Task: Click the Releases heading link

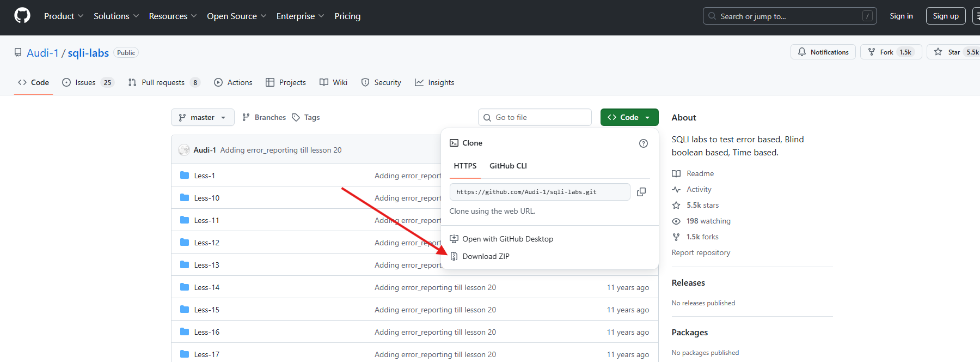Action: [x=688, y=282]
